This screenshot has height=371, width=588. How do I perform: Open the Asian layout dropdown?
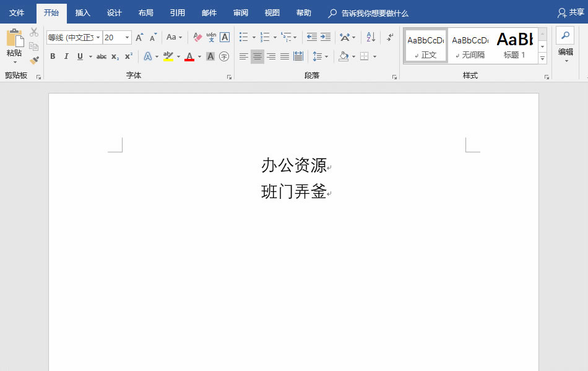pos(347,37)
